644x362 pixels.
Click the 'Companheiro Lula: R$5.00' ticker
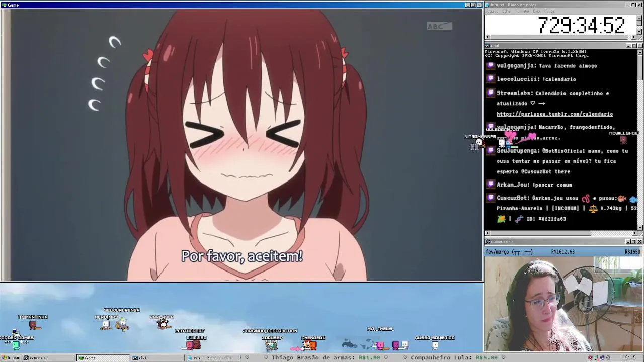[454, 358]
